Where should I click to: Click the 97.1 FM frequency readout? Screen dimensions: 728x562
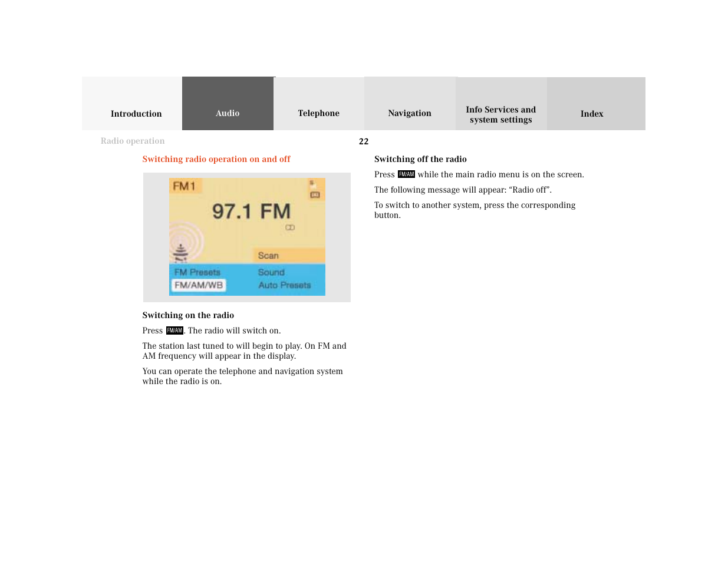(x=251, y=211)
